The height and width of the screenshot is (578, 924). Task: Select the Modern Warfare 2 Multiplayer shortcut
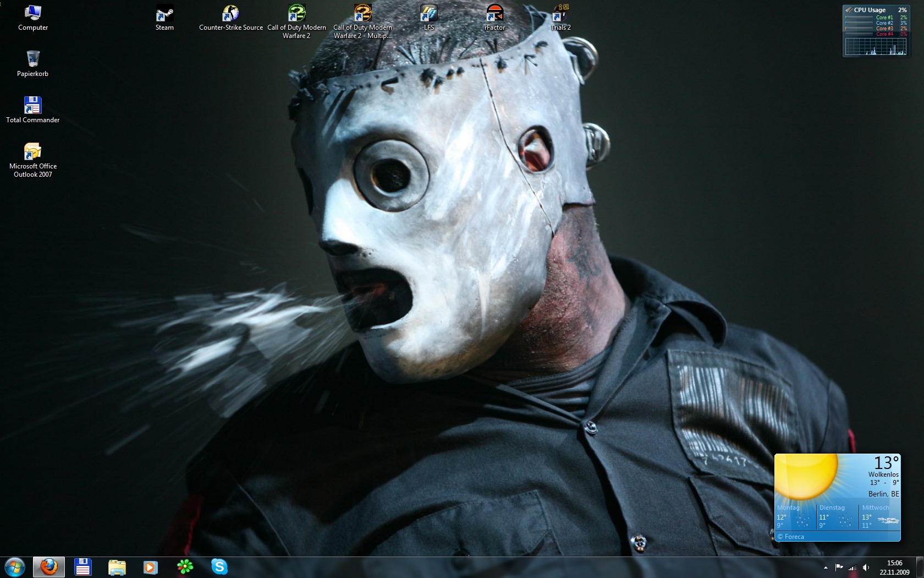click(x=362, y=21)
